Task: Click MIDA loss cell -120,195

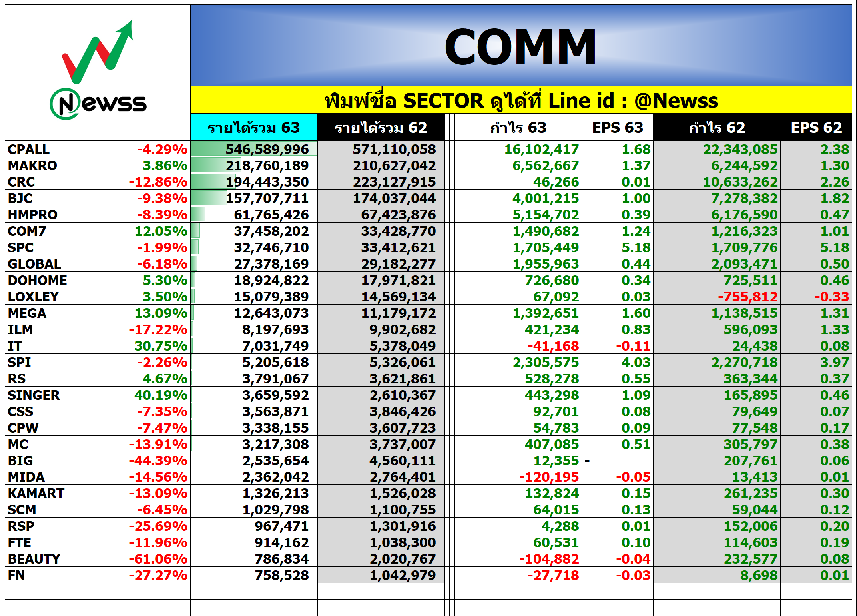Action: pyautogui.click(x=518, y=477)
